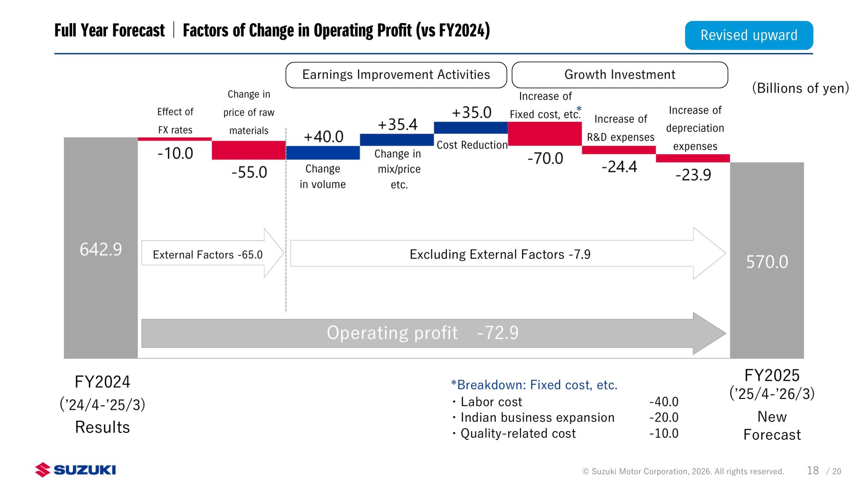Image resolution: width=868 pixels, height=488 pixels.
Task: Click the red -55.0 raw materials bar
Action: click(x=249, y=150)
